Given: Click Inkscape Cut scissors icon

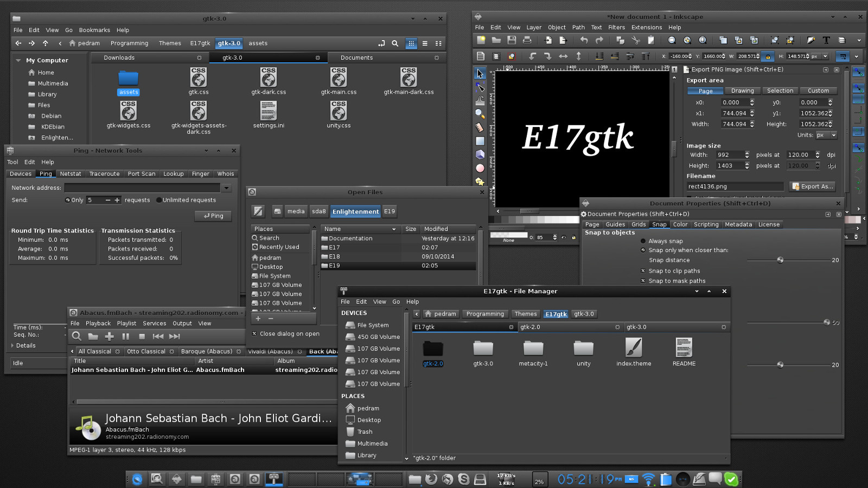Looking at the screenshot, I should pos(636,40).
